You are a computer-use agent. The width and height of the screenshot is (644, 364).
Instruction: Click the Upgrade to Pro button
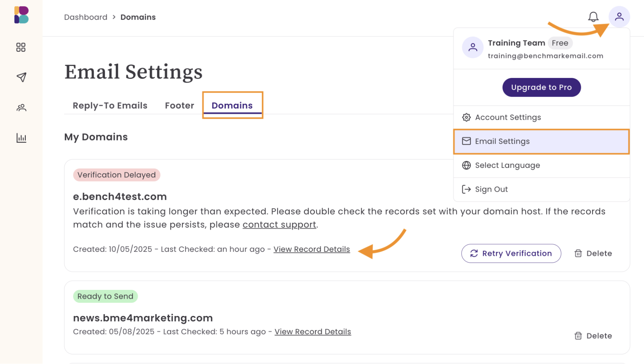point(541,87)
